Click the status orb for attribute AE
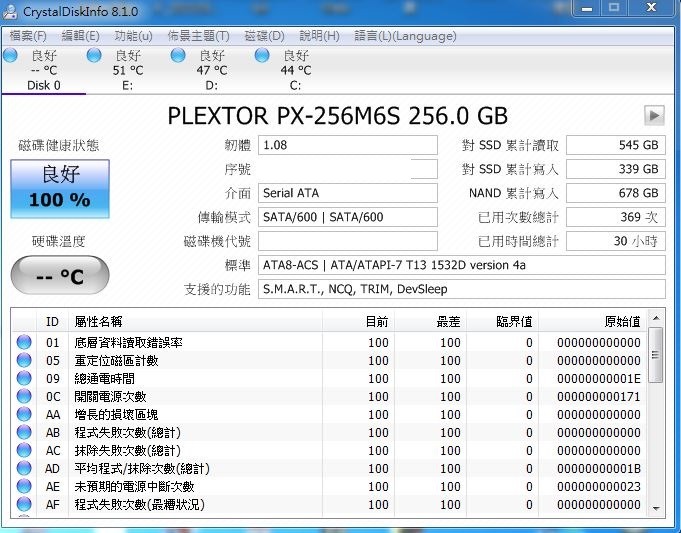681x533 pixels. tap(24, 487)
